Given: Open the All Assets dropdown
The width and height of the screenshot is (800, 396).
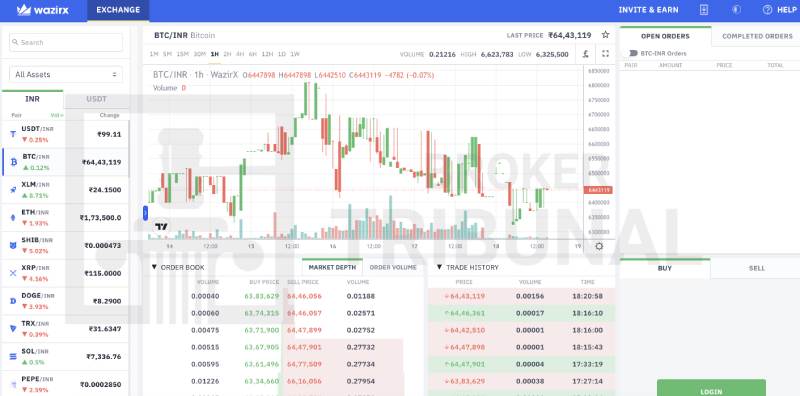Looking at the screenshot, I should pos(66,75).
